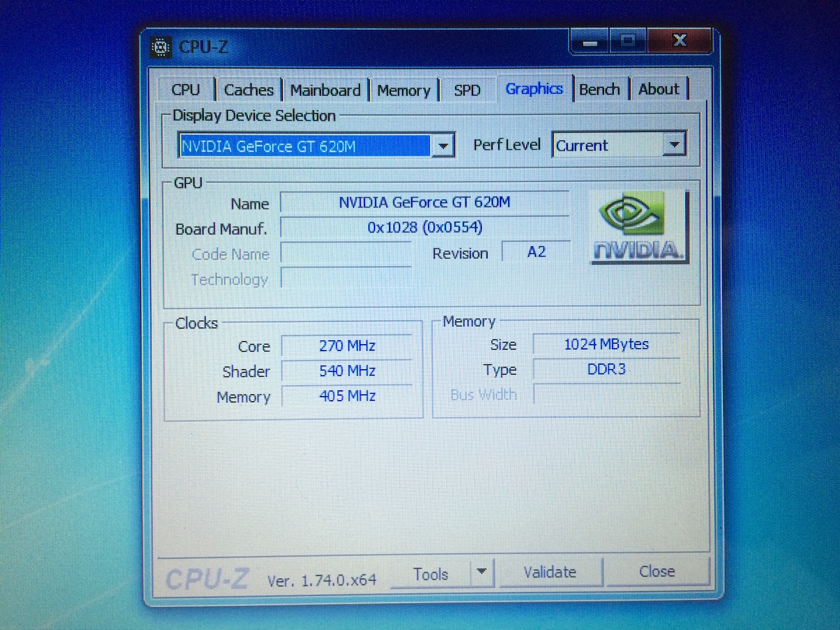Select the Graphics tab
This screenshot has width=840, height=630.
click(534, 89)
